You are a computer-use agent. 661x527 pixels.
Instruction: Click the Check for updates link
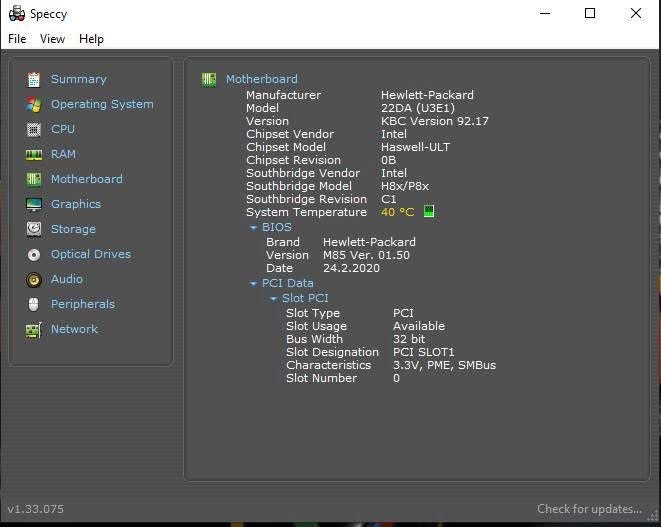pos(589,509)
